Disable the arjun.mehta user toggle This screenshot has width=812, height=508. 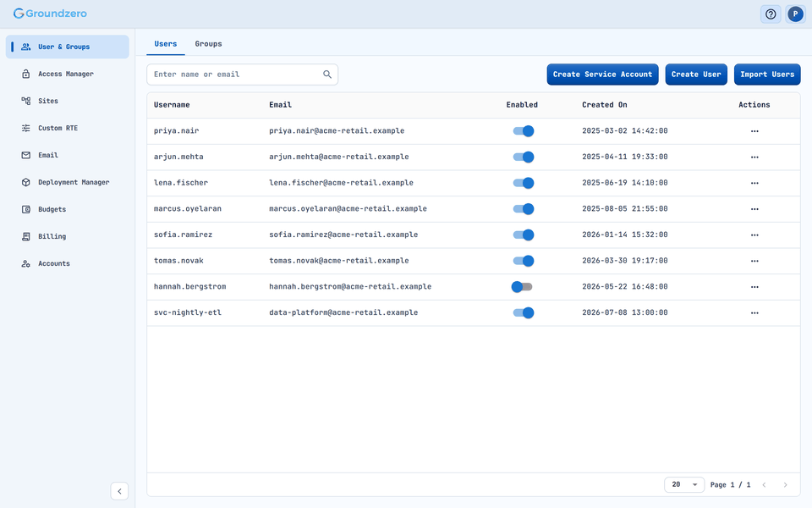click(523, 157)
